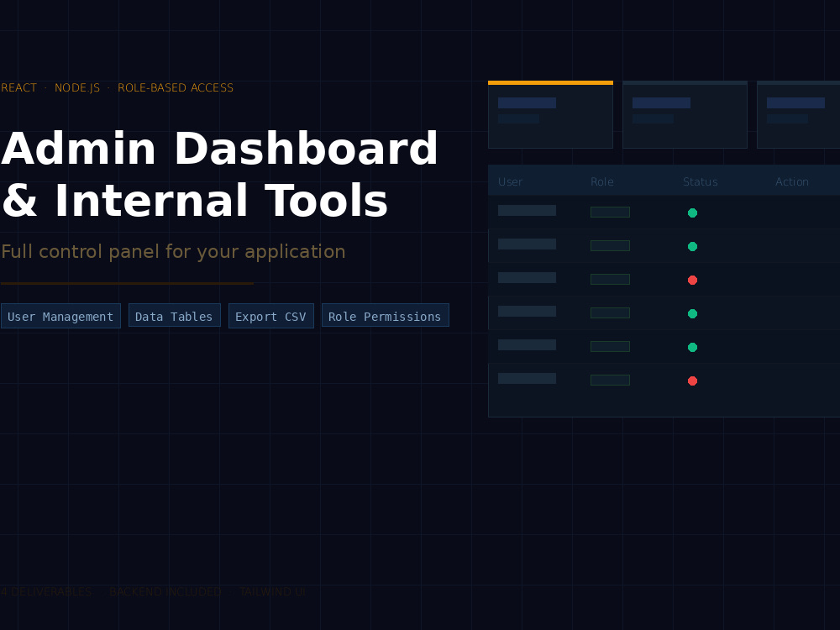Select the Data Tables tag

point(174,316)
